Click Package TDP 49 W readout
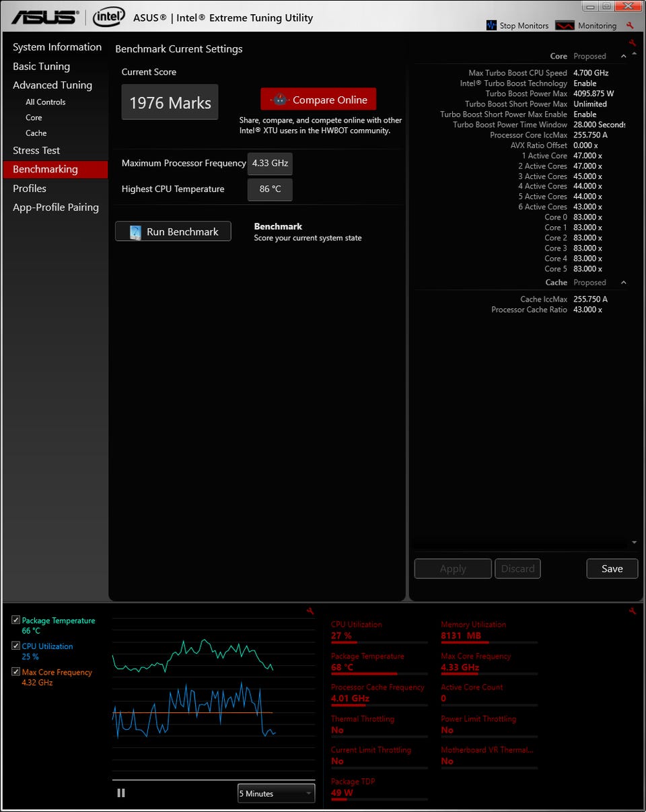646x812 pixels. point(379,792)
